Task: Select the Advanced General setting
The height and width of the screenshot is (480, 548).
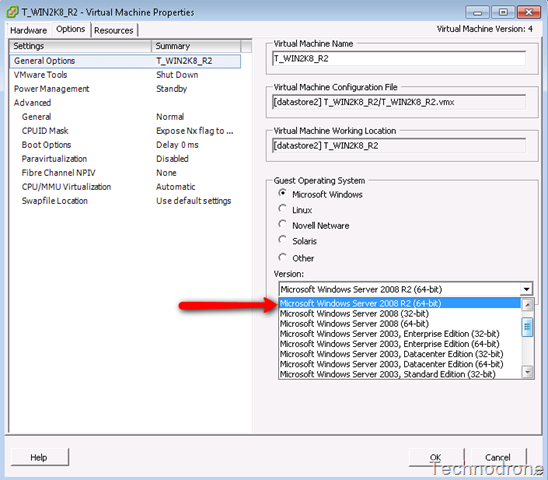Action: click(36, 117)
